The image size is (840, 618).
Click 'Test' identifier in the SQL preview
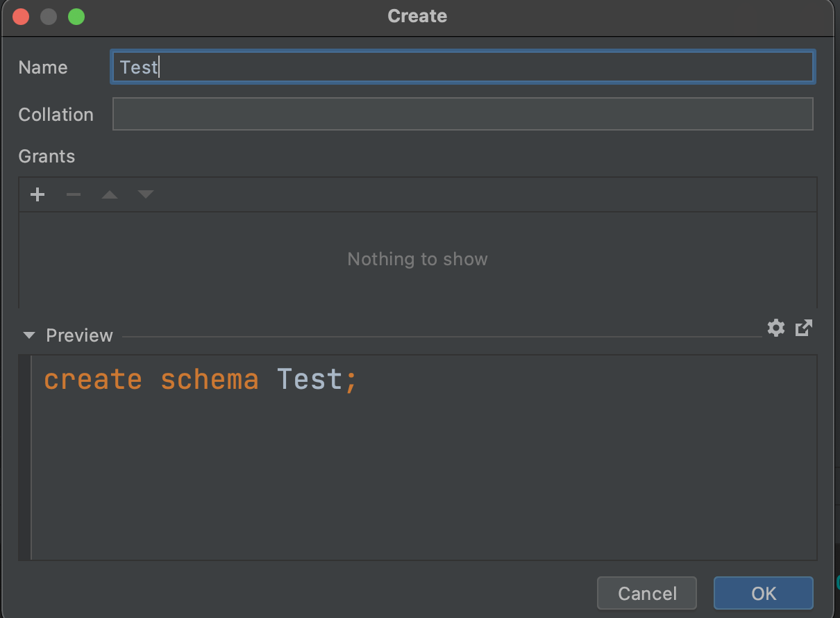click(x=309, y=380)
